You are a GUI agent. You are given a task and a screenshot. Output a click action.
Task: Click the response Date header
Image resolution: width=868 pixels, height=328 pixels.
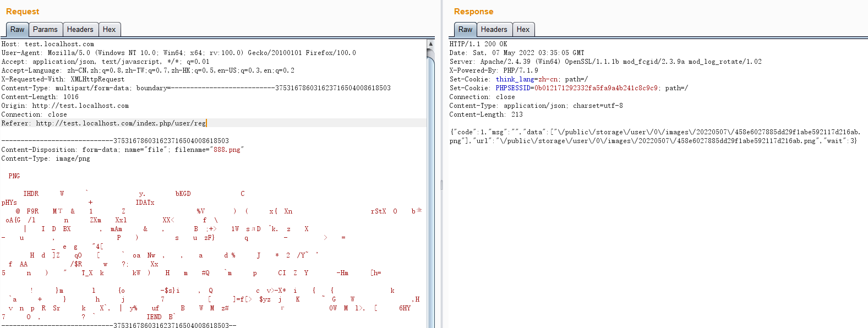pyautogui.click(x=517, y=53)
